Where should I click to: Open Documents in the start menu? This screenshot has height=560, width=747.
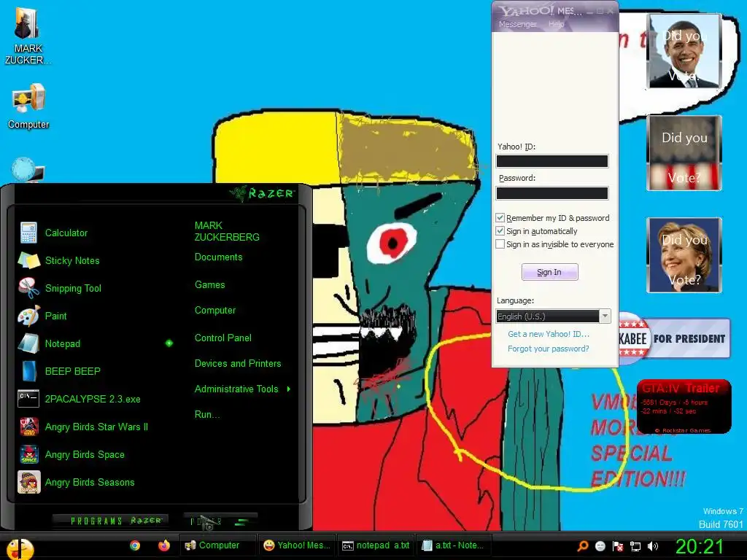point(219,257)
